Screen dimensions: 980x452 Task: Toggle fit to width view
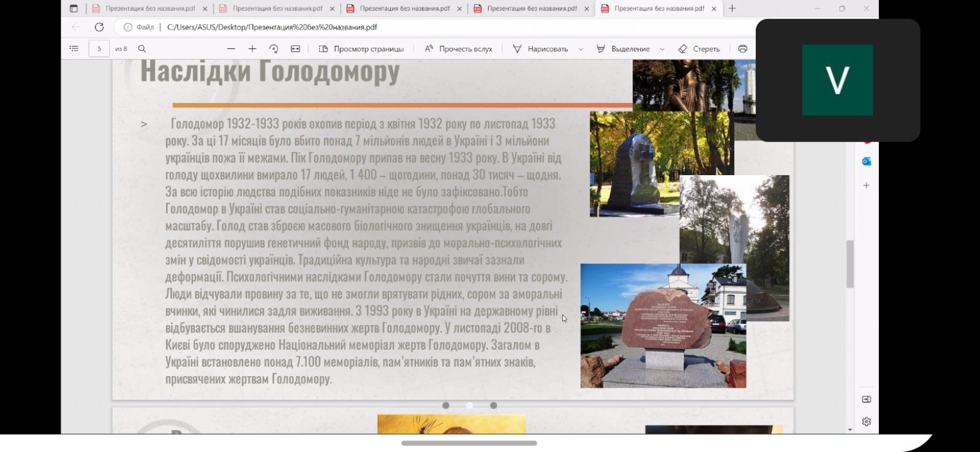[295, 48]
